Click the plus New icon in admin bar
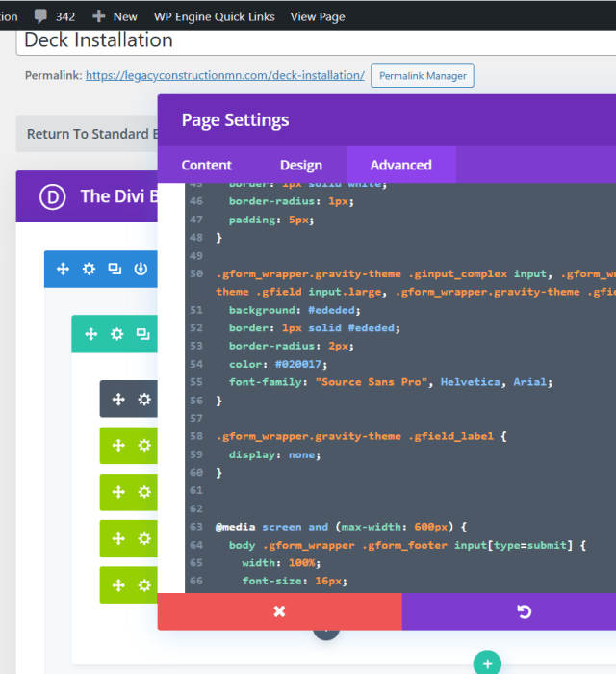 coord(99,16)
